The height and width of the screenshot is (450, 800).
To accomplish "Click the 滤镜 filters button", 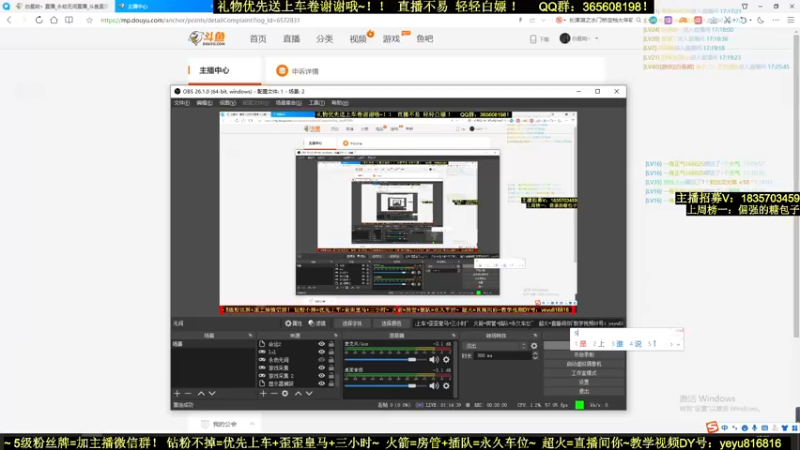I will pos(317,323).
